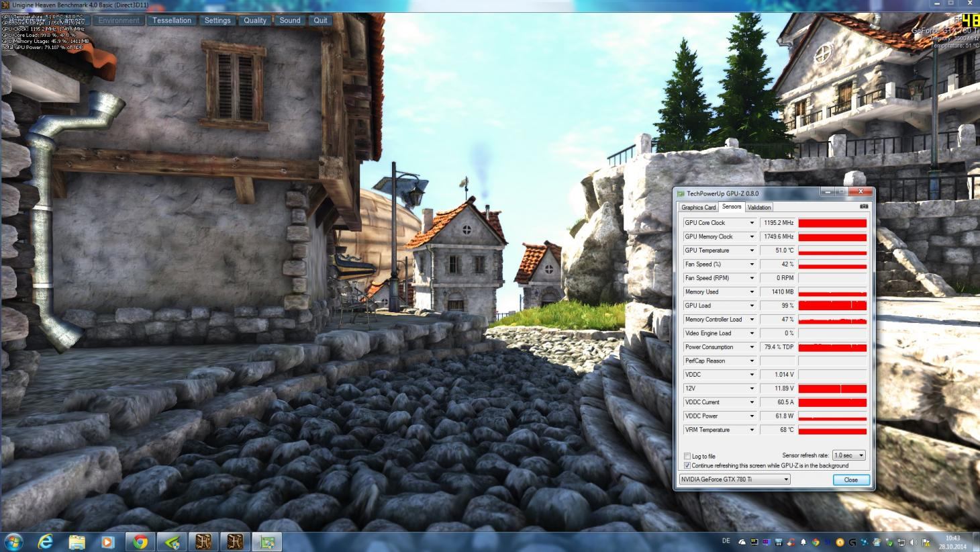
Task: Select the first Heaven Benchmark taskbar icon
Action: (x=203, y=541)
